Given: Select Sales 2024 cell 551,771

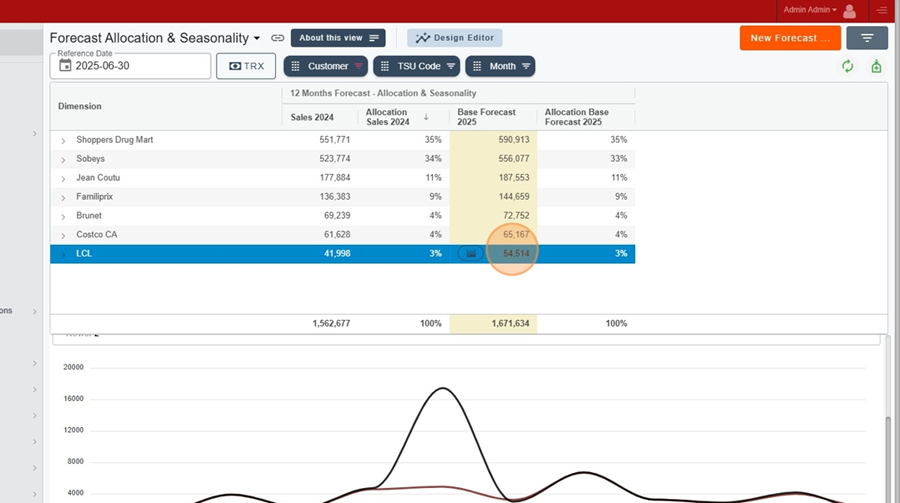Looking at the screenshot, I should click(335, 140).
